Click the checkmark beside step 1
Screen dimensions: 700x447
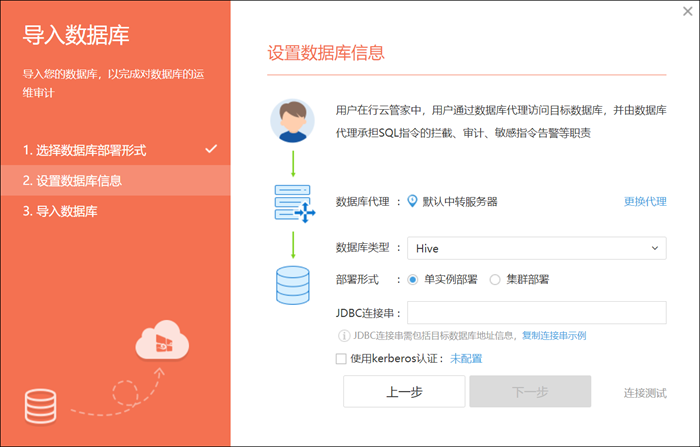[210, 149]
